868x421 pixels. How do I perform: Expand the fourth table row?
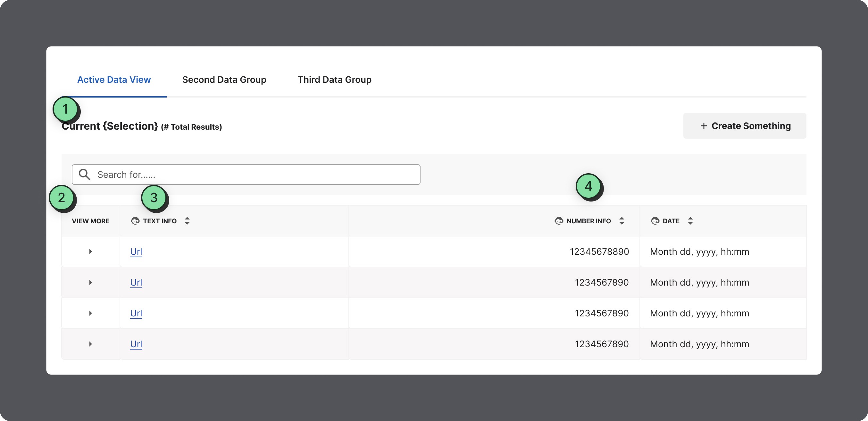click(x=90, y=344)
